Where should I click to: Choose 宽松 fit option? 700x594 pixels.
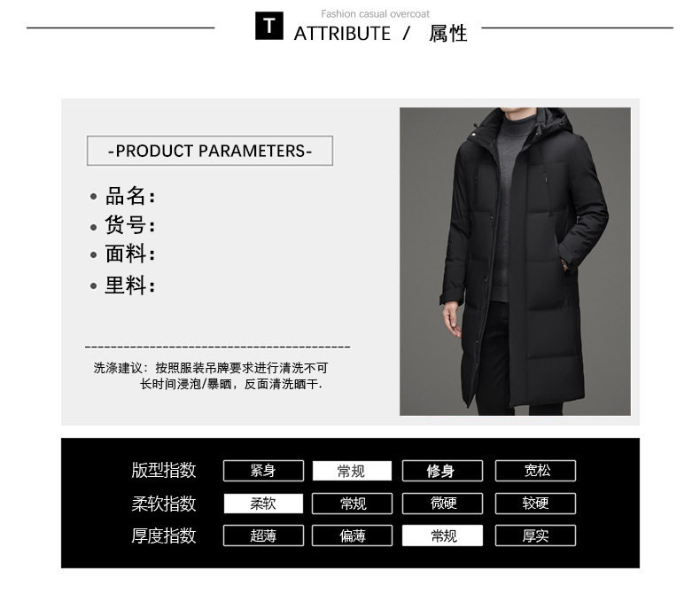(x=535, y=471)
